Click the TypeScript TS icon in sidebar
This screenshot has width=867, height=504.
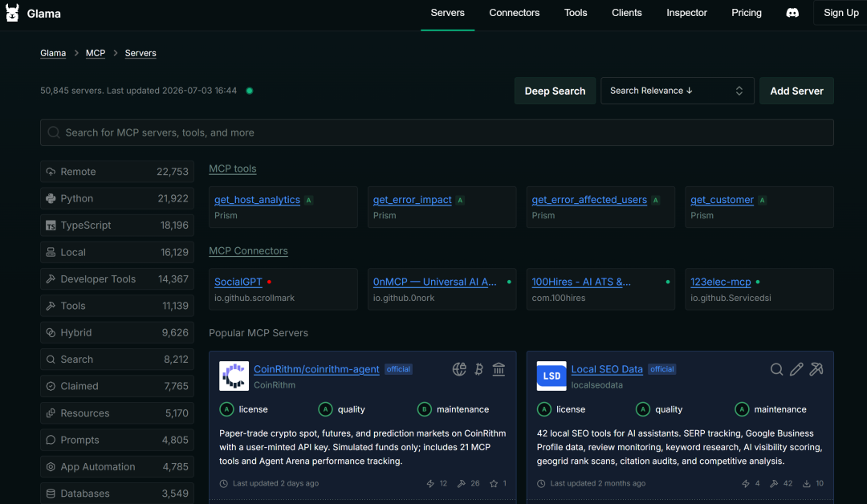point(51,226)
